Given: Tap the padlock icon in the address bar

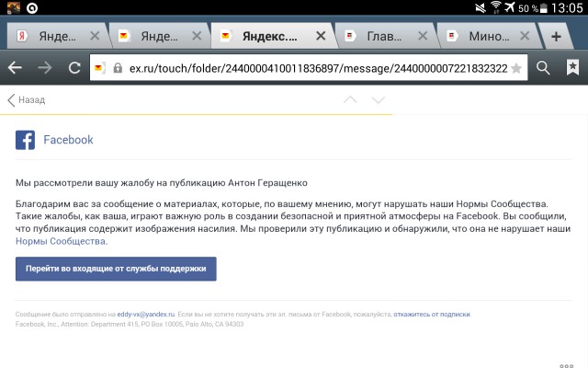Looking at the screenshot, I should pos(118,68).
